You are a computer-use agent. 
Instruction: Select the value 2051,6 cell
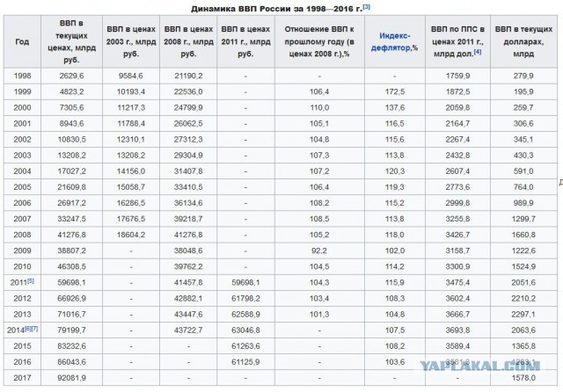coord(523,283)
